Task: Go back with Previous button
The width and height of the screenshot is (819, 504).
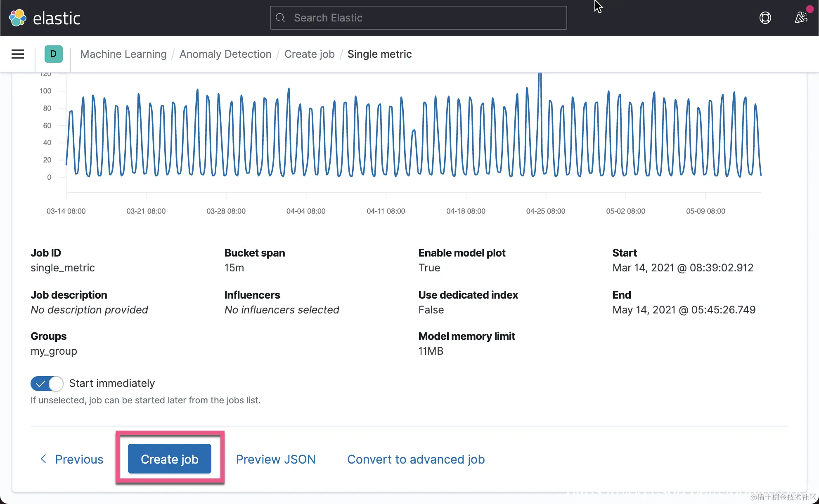Action: pos(78,459)
